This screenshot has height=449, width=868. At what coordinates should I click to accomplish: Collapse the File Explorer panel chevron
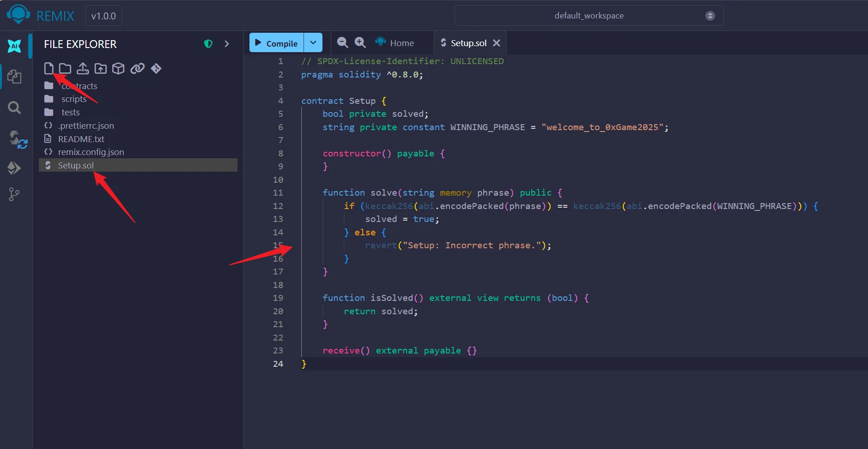pyautogui.click(x=226, y=44)
